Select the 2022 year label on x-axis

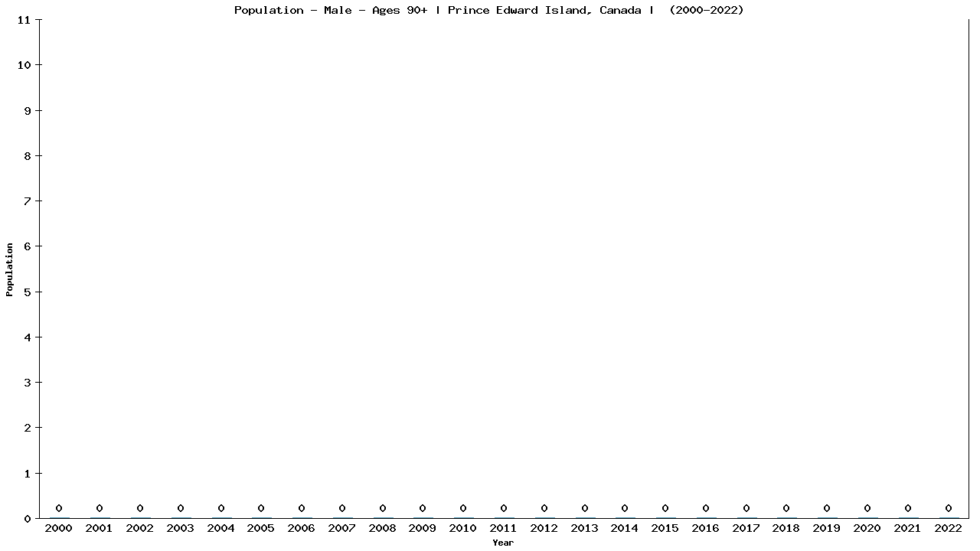point(949,528)
